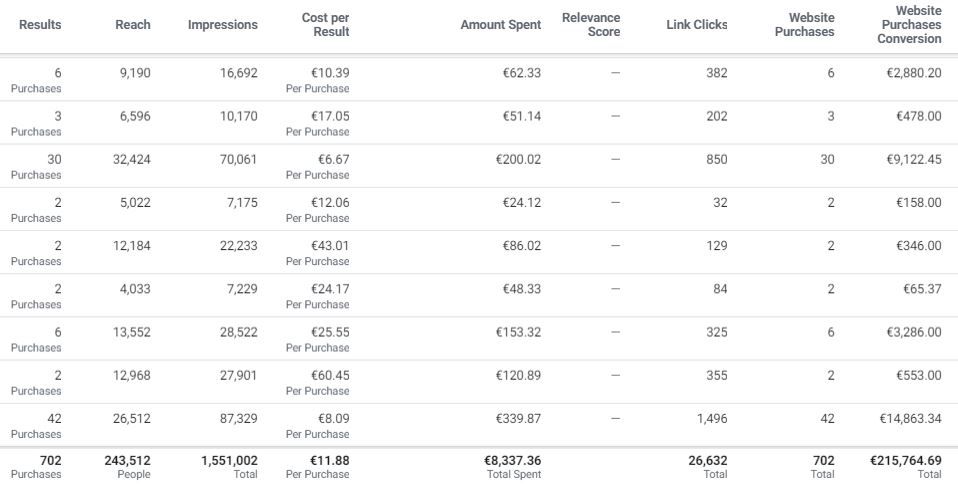Select the 70,061 impressions cell
The width and height of the screenshot is (958, 502).
click(x=238, y=160)
